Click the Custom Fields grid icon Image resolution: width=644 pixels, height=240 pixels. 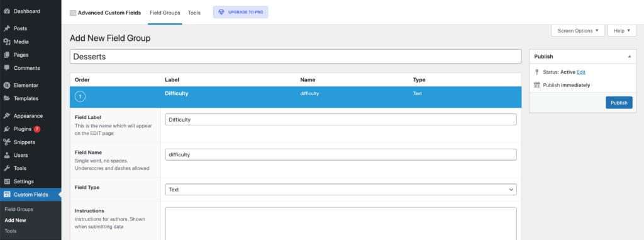click(x=6, y=195)
